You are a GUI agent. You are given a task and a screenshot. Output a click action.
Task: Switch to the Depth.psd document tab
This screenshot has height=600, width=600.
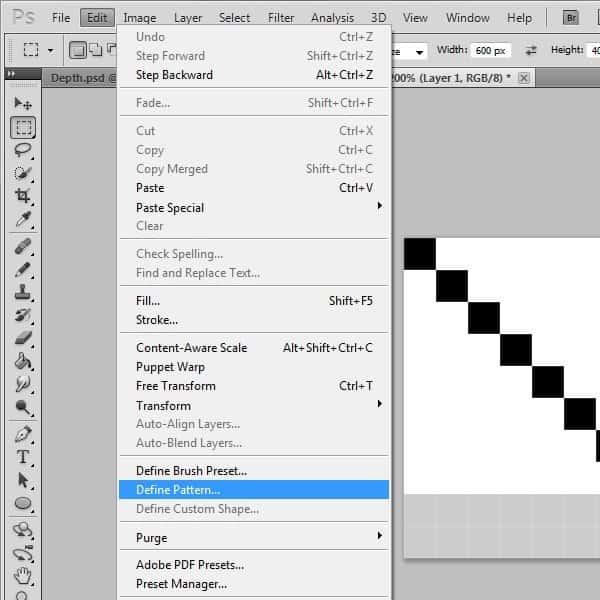click(x=82, y=78)
